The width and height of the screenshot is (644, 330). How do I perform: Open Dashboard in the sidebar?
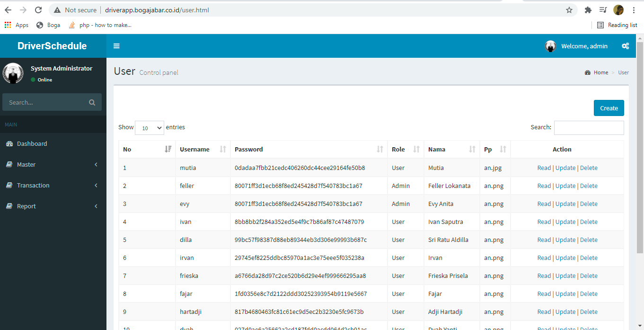pos(53,143)
